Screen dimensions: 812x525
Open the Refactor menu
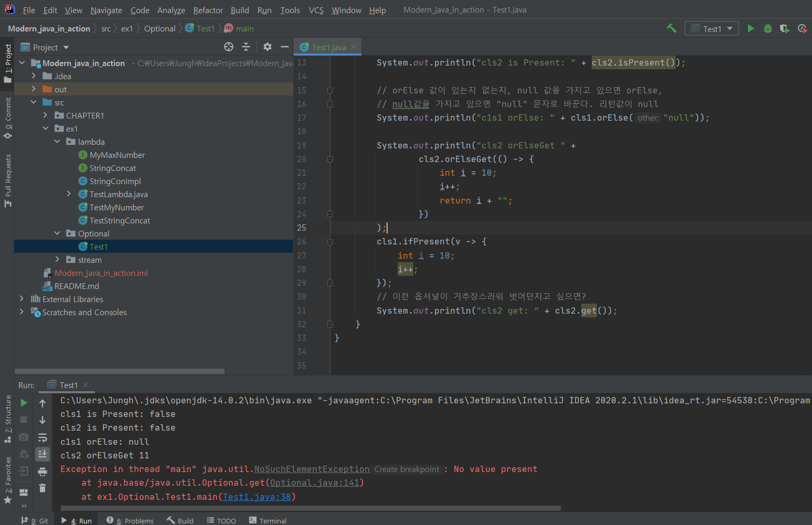(x=208, y=10)
